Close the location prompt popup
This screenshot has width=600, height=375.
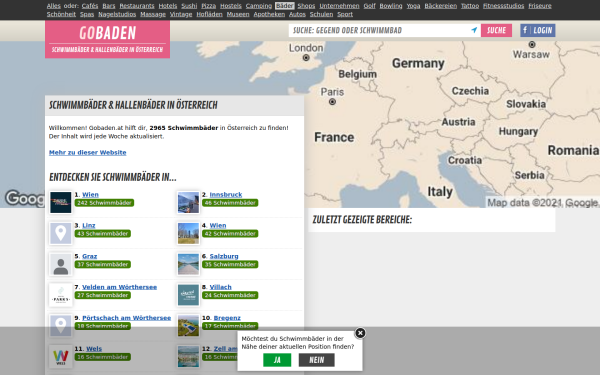tap(360, 333)
